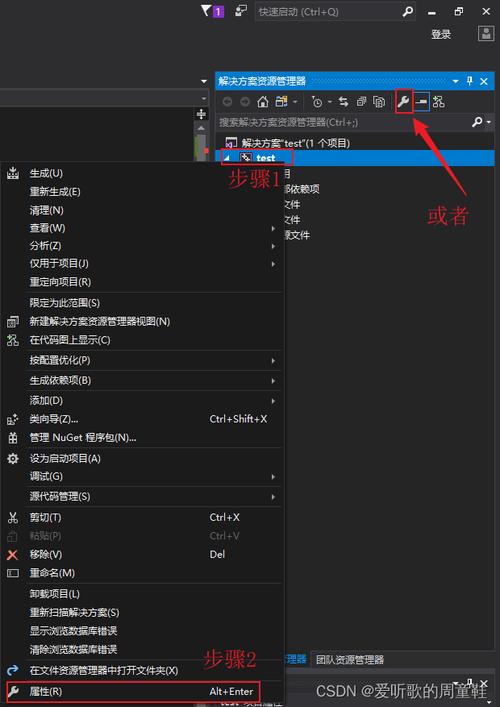Collapse the test project tree node
Image resolution: width=500 pixels, height=707 pixels.
[227, 158]
